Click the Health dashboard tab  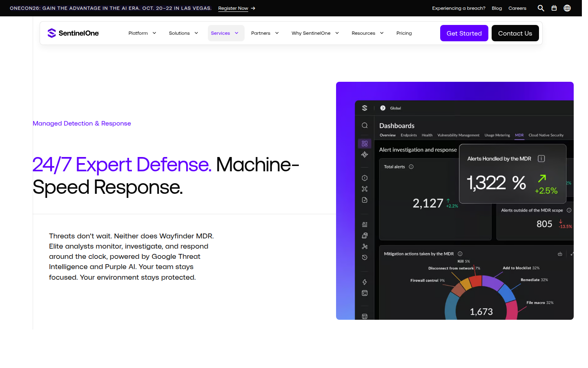tap(427, 135)
